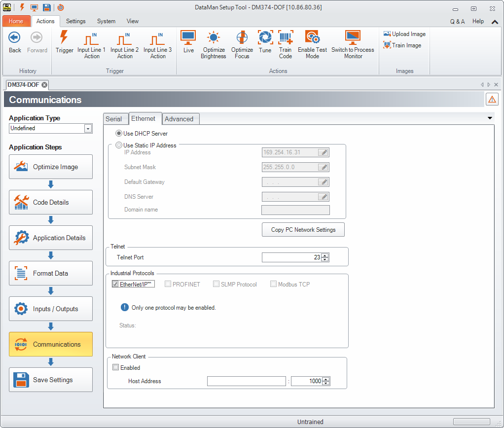Expand the Application Type dropdown
504x428 pixels.
[x=88, y=128]
